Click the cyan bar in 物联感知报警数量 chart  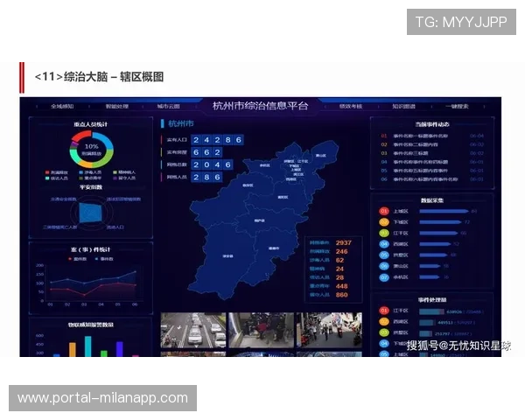point(88,346)
